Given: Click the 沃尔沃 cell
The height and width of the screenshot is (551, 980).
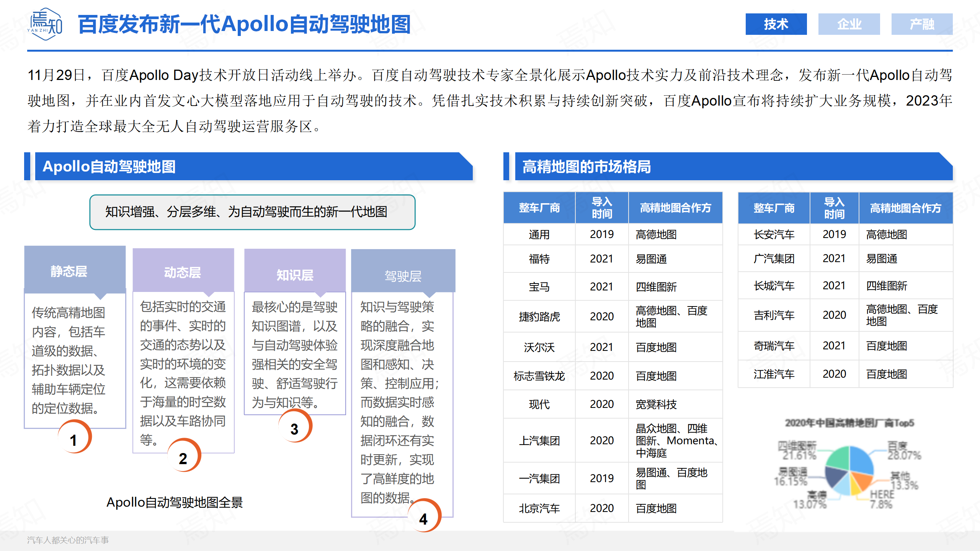Looking at the screenshot, I should click(x=539, y=347).
